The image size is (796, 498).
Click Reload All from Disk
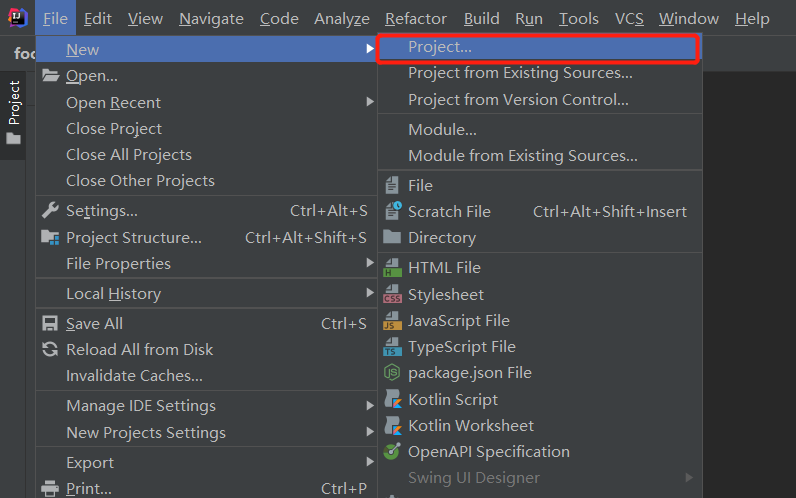tap(139, 350)
